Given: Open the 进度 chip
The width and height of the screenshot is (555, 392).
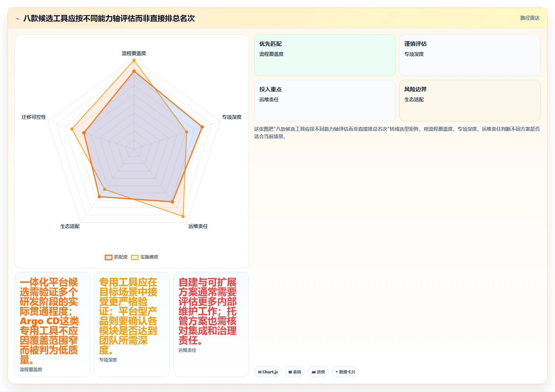Looking at the screenshot, I should (x=318, y=372).
